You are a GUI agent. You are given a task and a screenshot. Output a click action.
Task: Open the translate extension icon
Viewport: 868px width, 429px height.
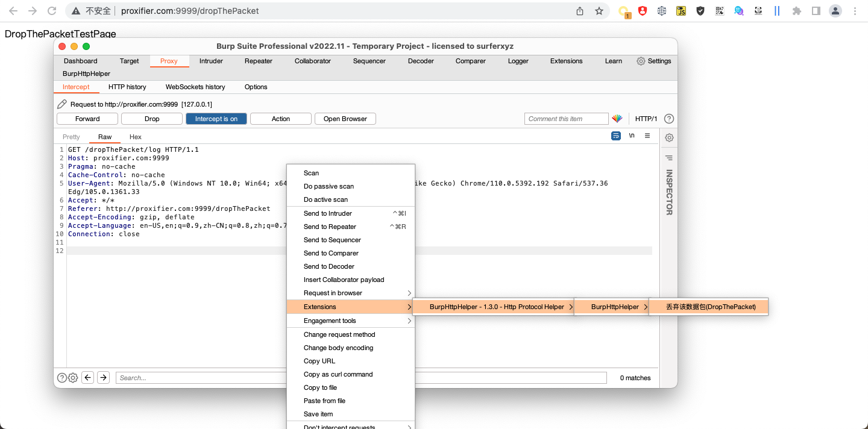point(739,11)
